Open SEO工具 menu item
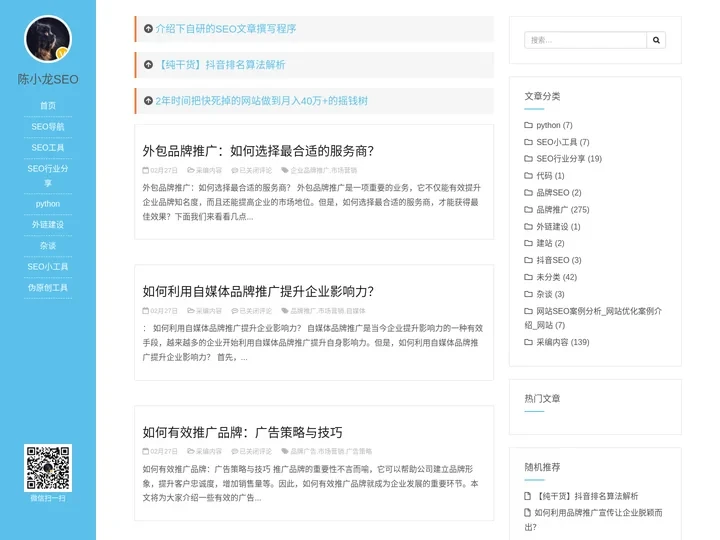The width and height of the screenshot is (720, 540). coord(48,148)
